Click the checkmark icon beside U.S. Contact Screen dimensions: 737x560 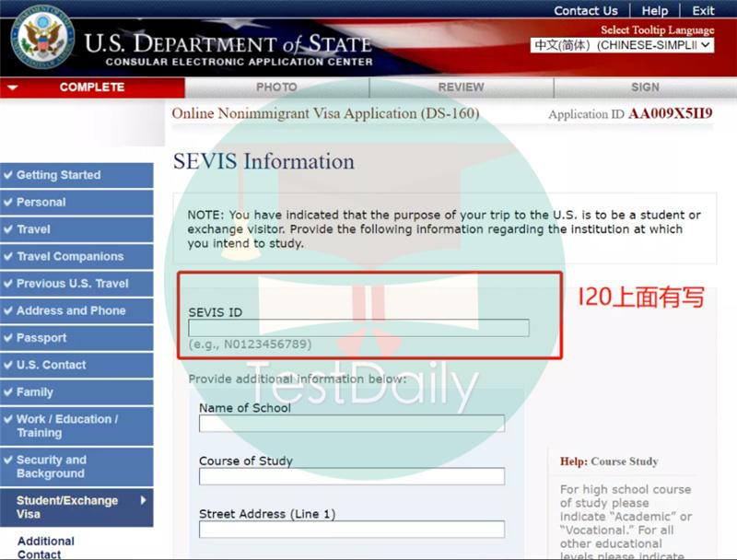point(7,365)
